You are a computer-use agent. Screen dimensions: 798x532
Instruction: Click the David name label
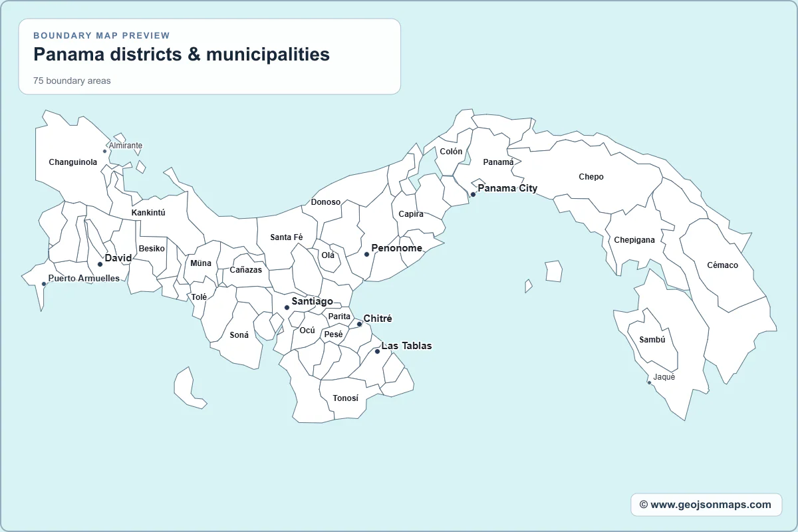tap(118, 258)
